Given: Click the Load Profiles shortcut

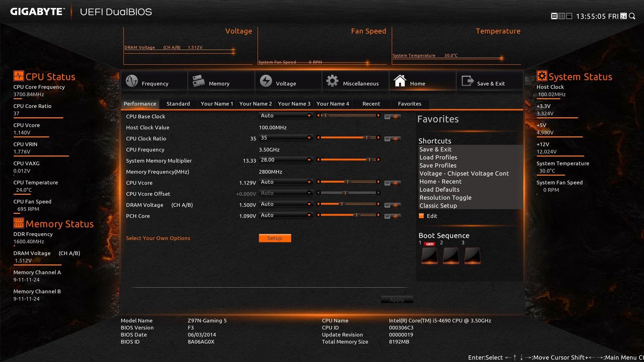Looking at the screenshot, I should pos(438,157).
